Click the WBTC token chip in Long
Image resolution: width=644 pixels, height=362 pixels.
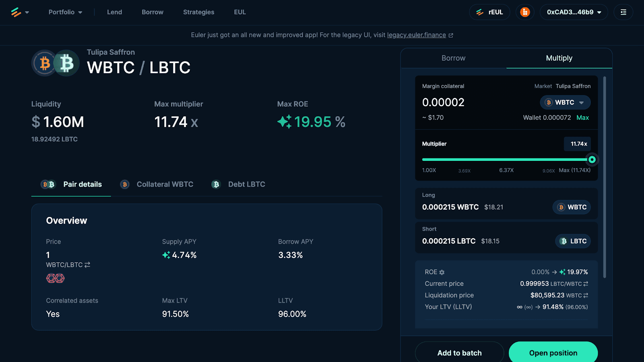pyautogui.click(x=572, y=207)
